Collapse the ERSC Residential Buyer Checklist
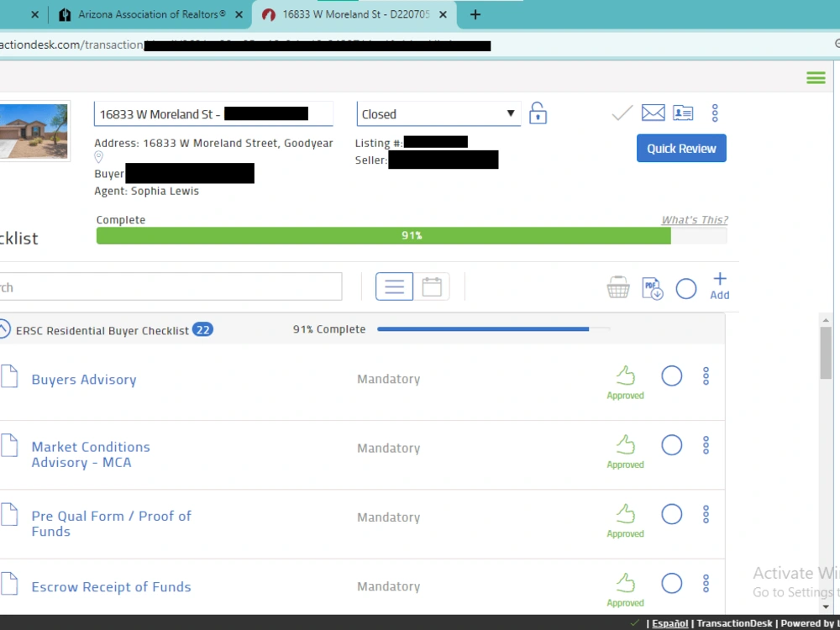Screen dimensions: 840x630 click(3, 329)
